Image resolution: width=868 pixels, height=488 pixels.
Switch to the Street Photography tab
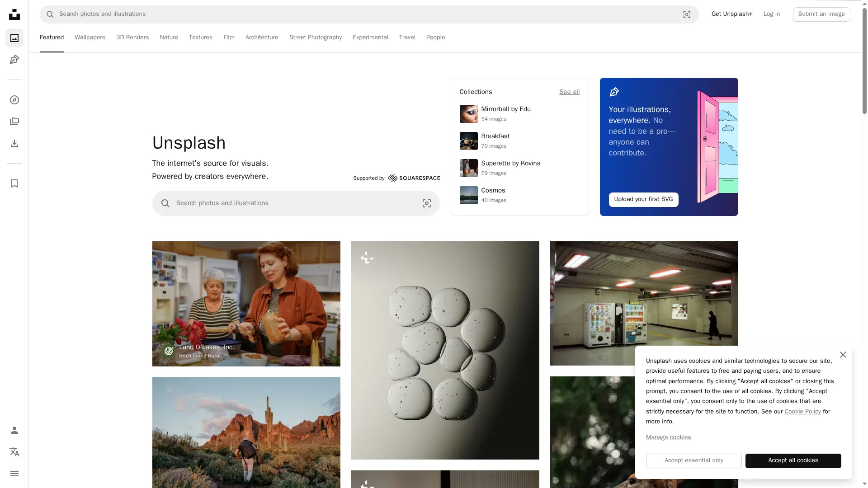click(315, 38)
